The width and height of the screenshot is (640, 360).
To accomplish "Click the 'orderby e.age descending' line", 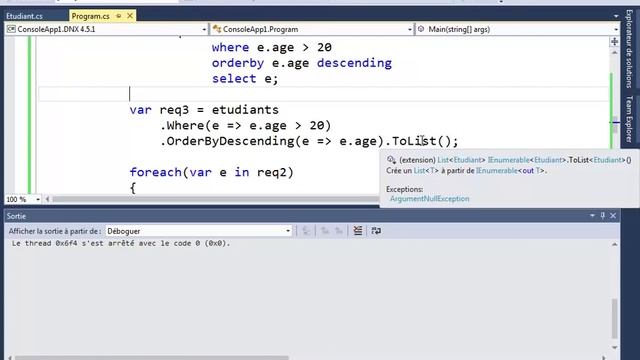I will (x=302, y=63).
